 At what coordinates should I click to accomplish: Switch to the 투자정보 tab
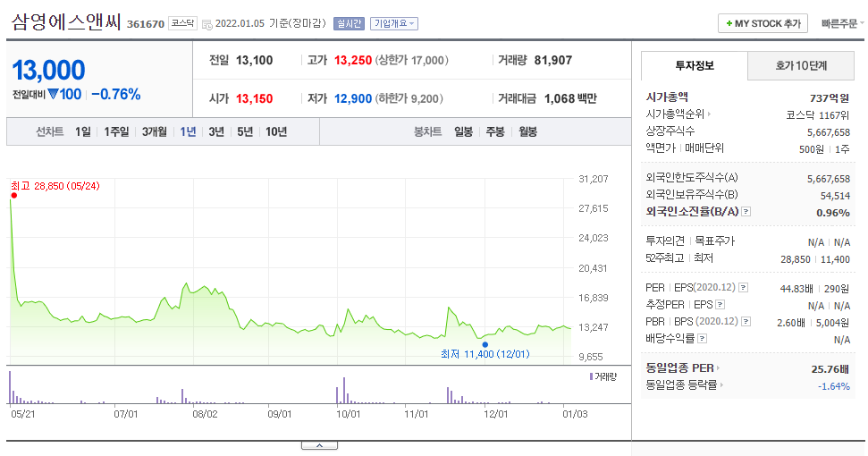(x=695, y=66)
